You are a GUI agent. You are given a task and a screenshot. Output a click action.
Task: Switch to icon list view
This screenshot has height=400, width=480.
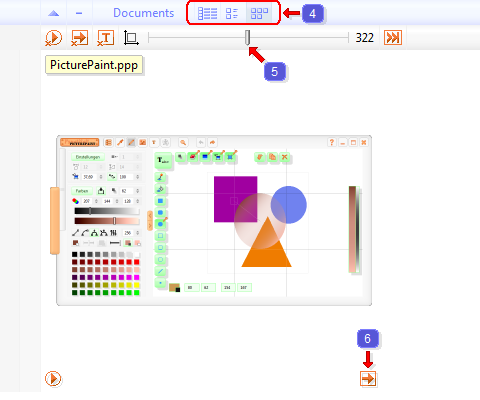point(232,14)
